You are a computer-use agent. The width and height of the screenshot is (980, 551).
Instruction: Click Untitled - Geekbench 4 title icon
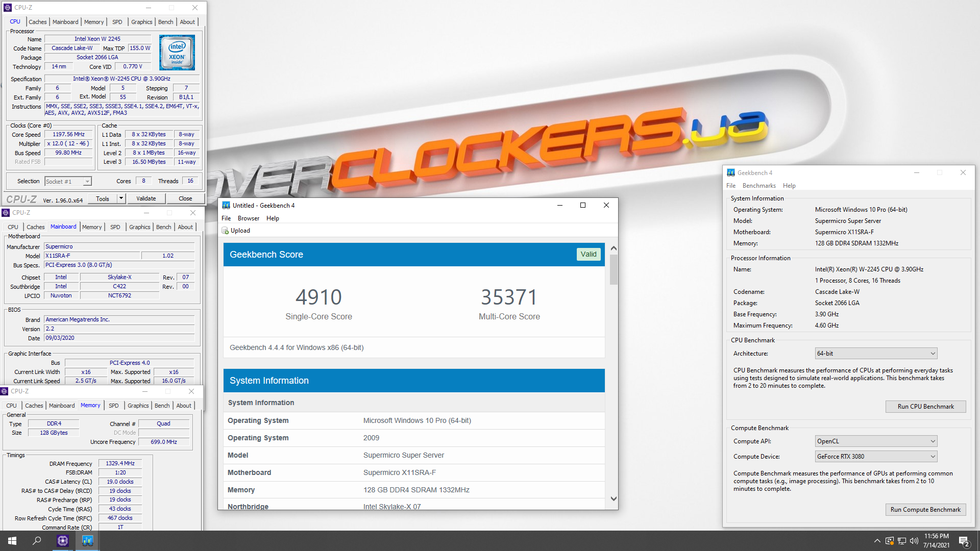click(x=226, y=205)
